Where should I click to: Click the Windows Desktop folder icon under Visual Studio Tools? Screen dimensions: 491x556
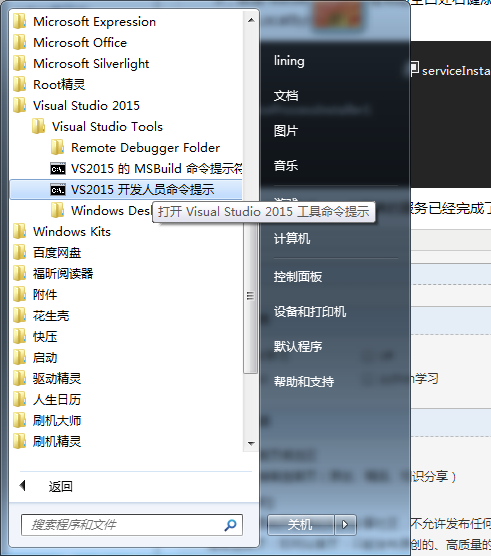click(x=57, y=210)
